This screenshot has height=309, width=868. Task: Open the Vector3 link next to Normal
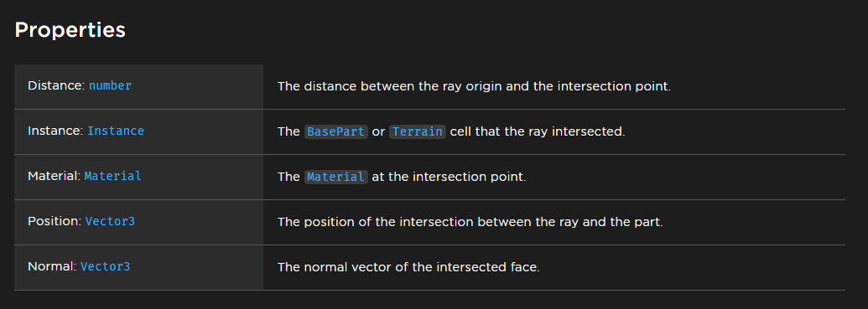click(x=105, y=267)
